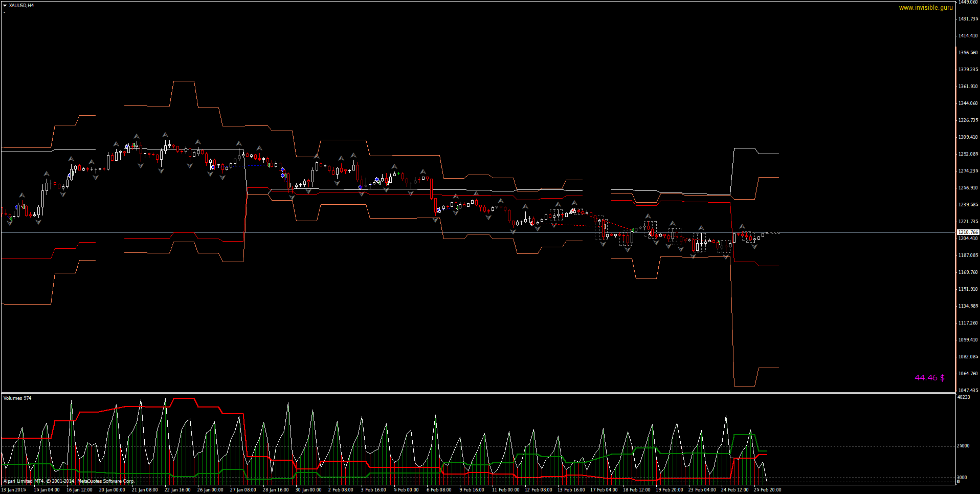Click price axis value 1256.910
The height and width of the screenshot is (494, 980).
[x=968, y=188]
